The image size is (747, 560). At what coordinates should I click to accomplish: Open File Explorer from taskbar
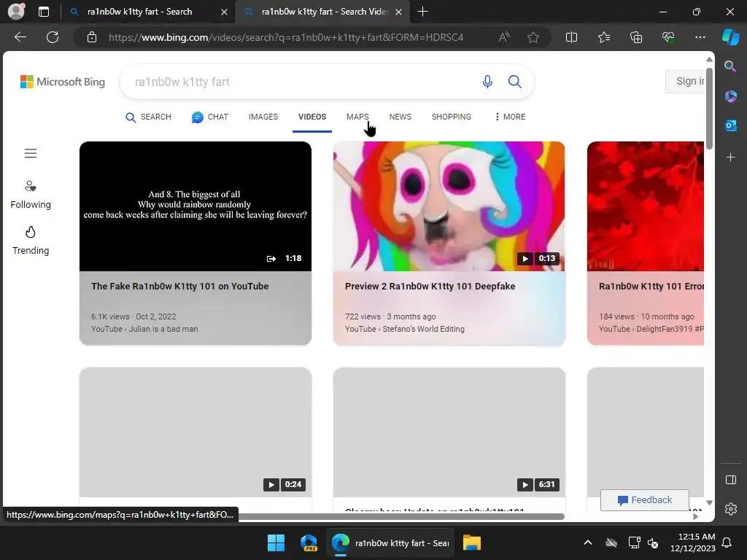(x=472, y=542)
